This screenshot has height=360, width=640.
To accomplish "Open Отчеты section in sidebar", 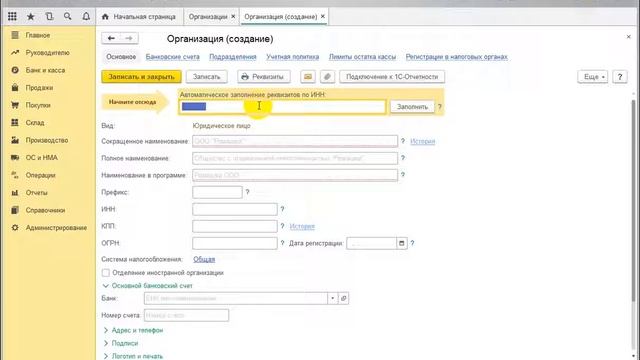I will pyautogui.click(x=36, y=193).
